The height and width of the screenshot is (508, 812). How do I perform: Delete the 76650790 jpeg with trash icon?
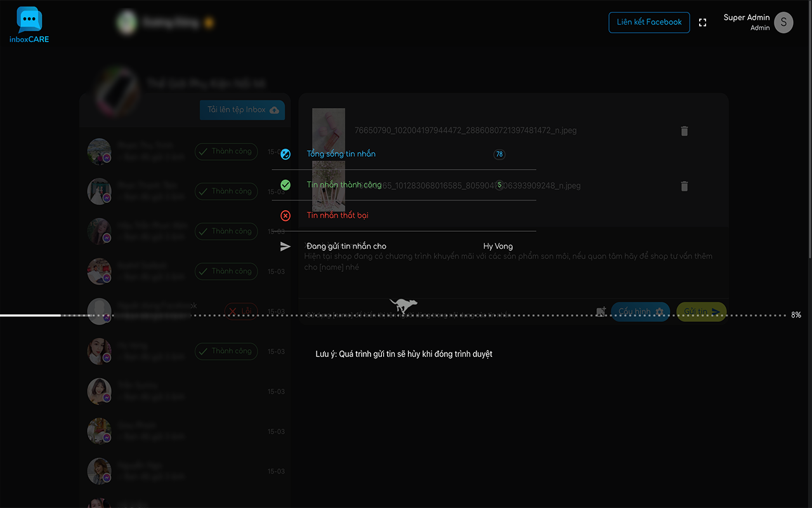[684, 131]
